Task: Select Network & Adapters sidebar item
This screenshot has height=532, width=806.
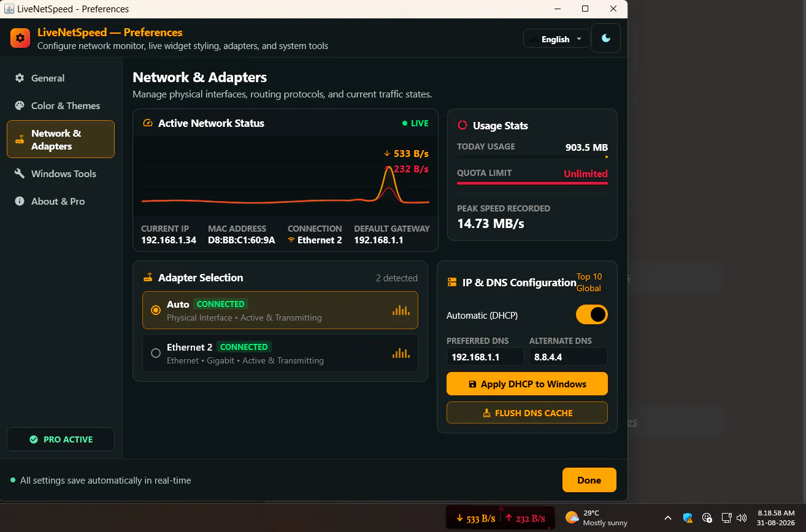Action: click(x=60, y=139)
